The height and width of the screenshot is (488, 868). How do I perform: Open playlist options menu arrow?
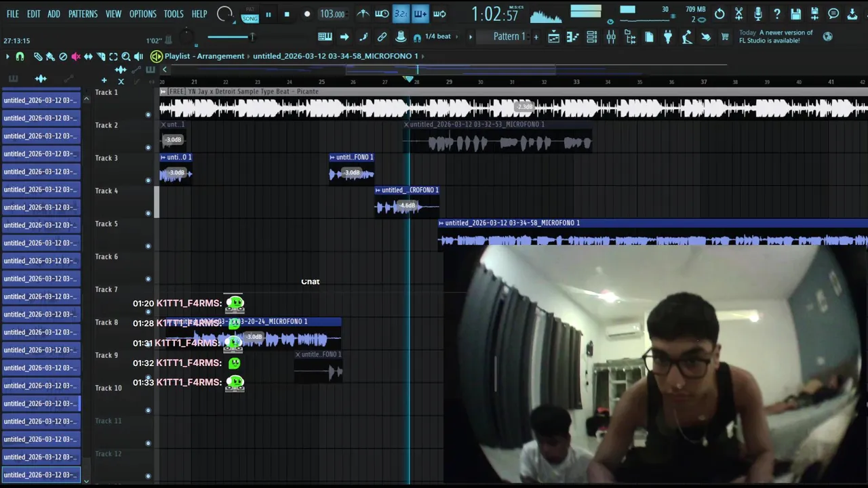tap(7, 56)
